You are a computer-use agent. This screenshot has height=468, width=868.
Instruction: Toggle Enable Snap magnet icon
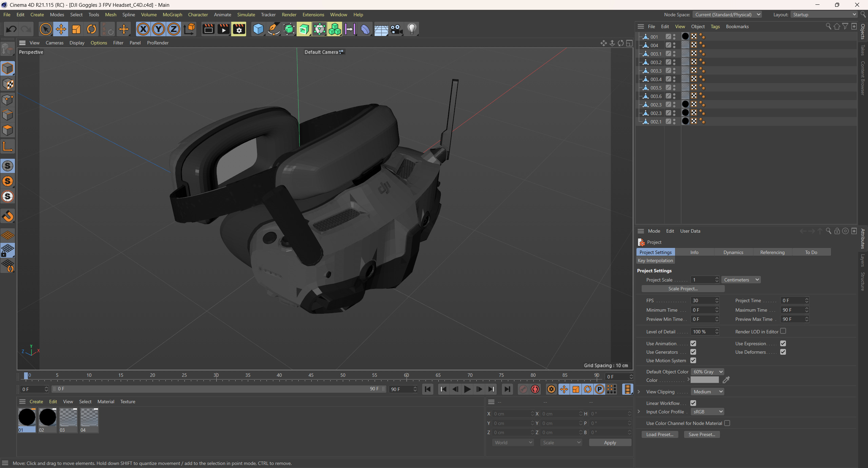[8, 216]
